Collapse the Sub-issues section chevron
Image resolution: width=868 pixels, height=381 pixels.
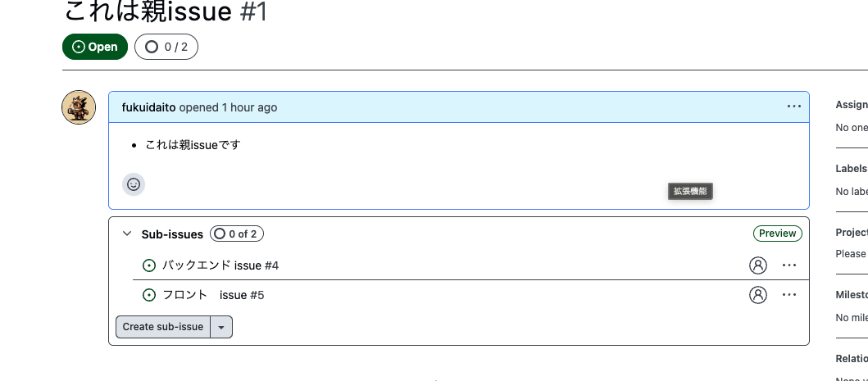coord(127,234)
